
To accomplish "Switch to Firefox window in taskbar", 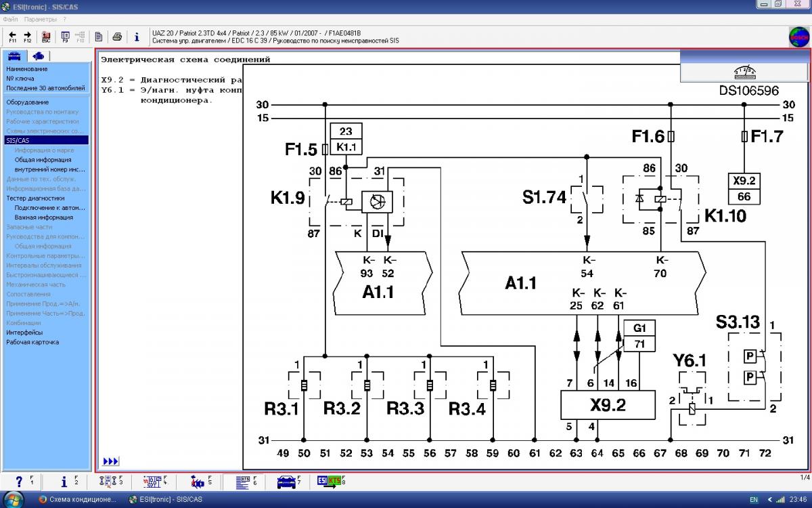I will pos(77,500).
